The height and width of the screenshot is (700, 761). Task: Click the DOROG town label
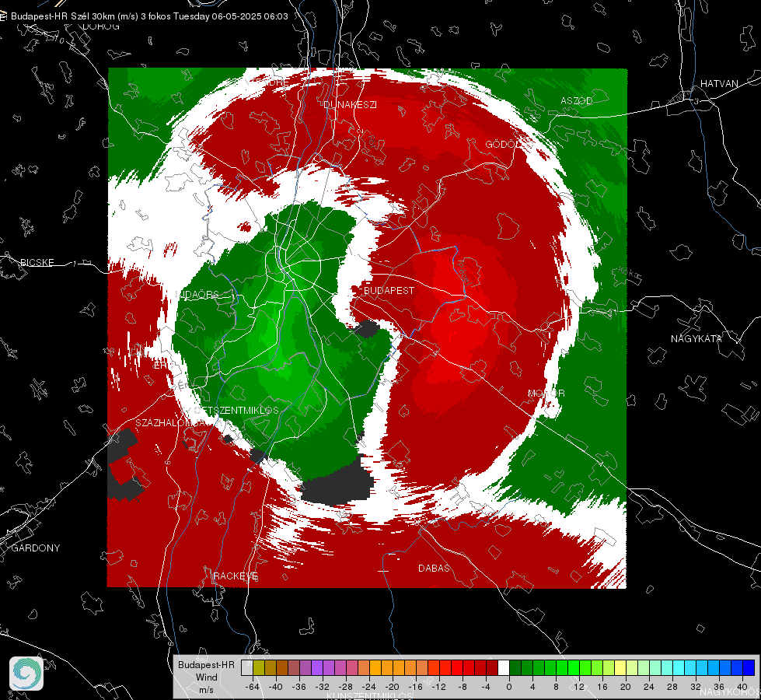101,26
